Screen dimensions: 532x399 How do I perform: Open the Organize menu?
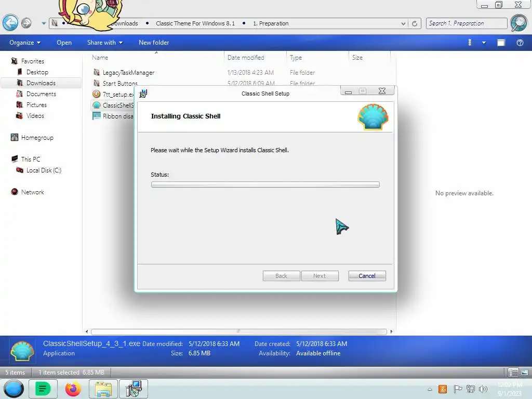coord(25,43)
